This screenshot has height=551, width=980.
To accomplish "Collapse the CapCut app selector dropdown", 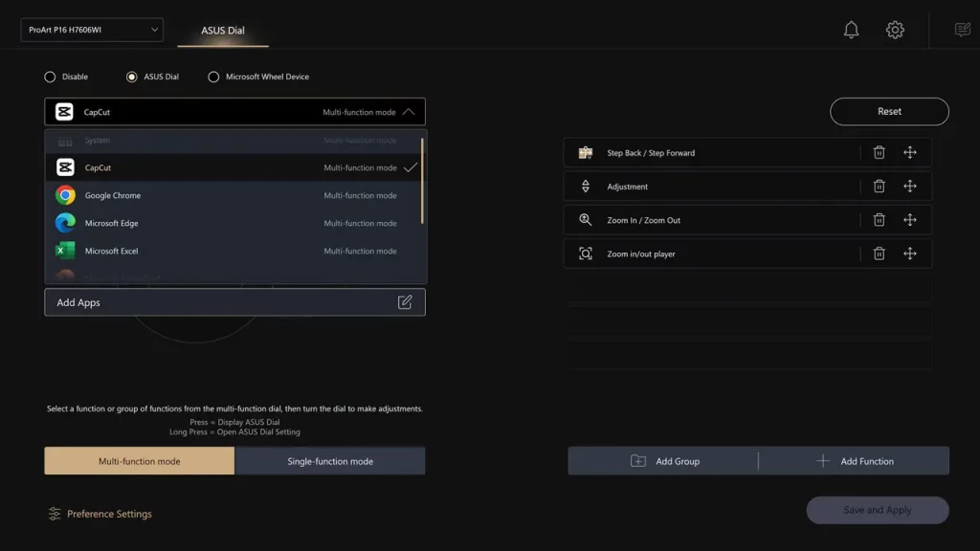I will [x=409, y=112].
